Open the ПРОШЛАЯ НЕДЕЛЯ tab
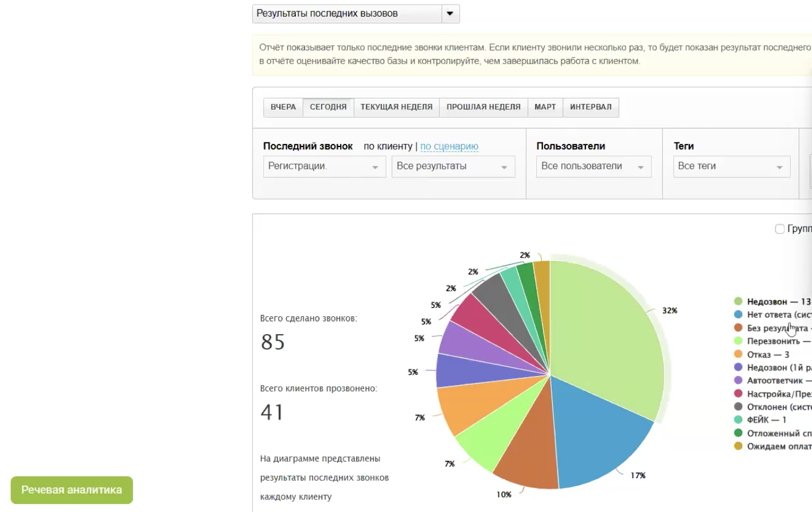 click(x=483, y=107)
